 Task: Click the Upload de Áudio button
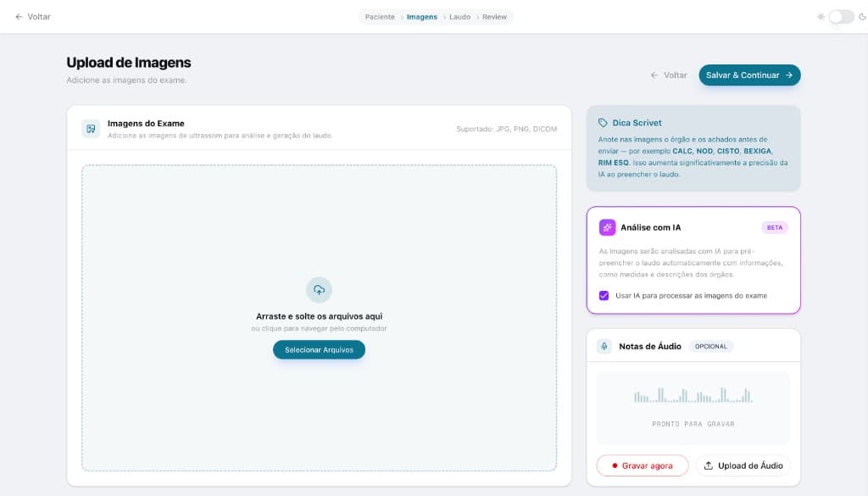click(743, 465)
